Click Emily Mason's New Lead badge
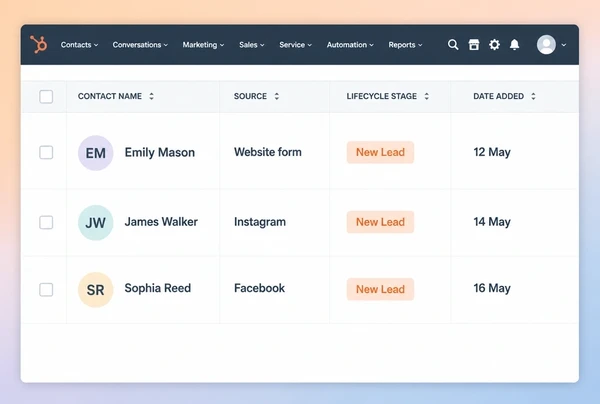Image resolution: width=600 pixels, height=404 pixels. click(380, 152)
